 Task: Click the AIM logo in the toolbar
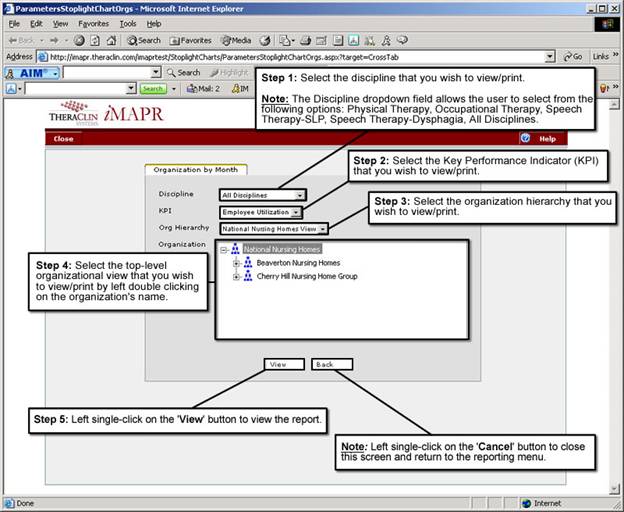click(36, 73)
